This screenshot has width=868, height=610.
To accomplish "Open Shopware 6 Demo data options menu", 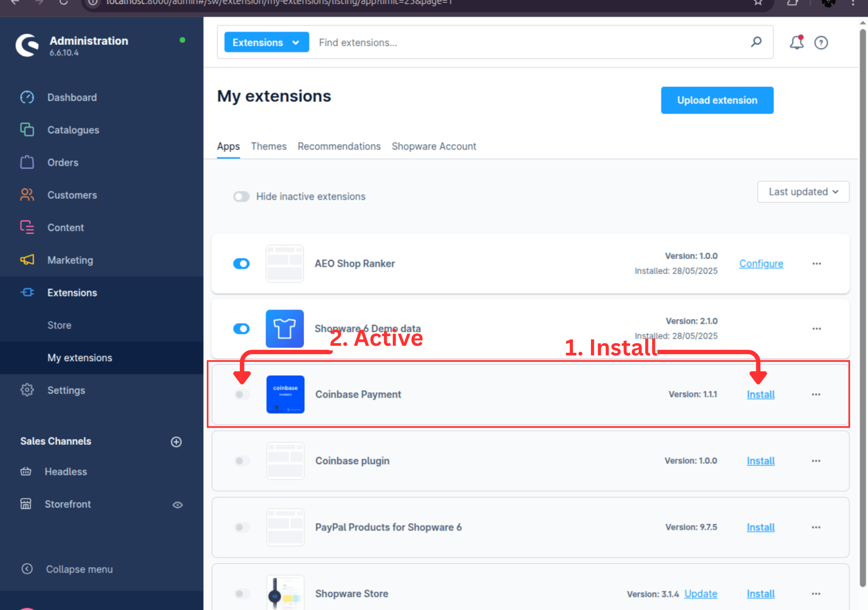I will coord(816,329).
